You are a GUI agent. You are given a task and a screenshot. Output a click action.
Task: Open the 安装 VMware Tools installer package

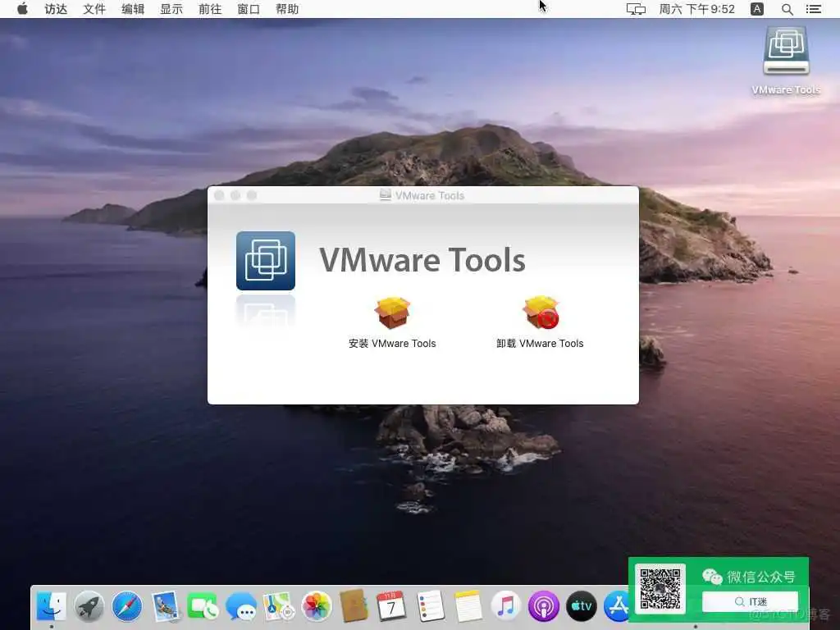click(391, 312)
